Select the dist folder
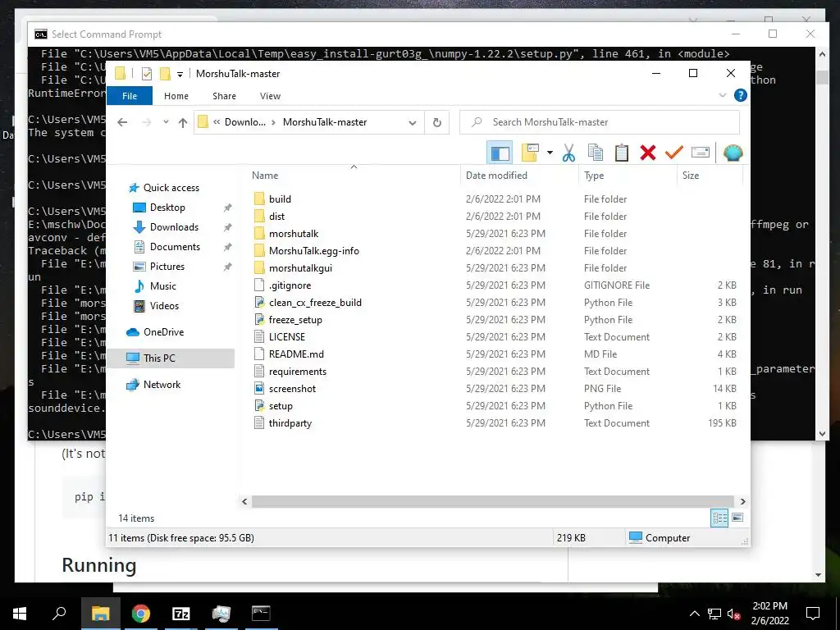Viewport: 840px width, 630px height. point(276,217)
